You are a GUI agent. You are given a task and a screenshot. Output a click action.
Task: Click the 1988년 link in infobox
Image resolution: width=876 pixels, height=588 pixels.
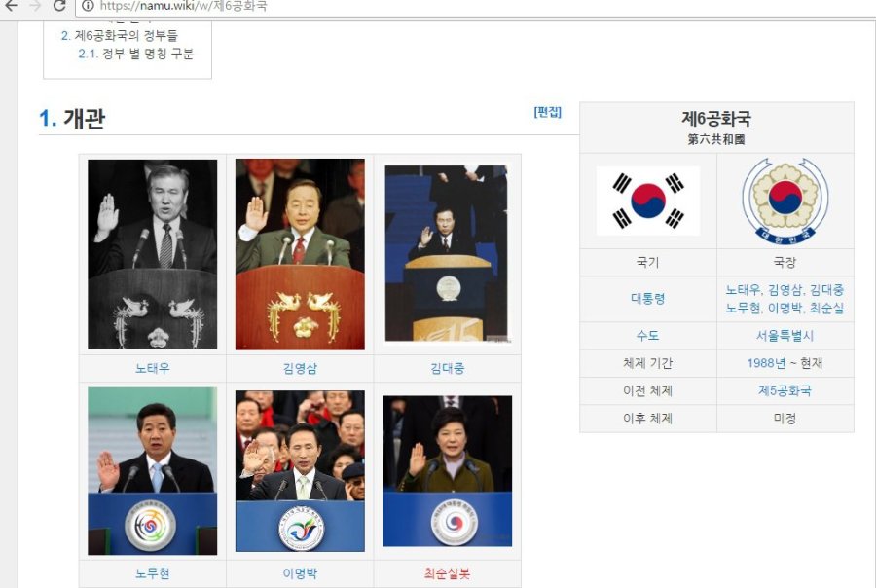point(766,363)
